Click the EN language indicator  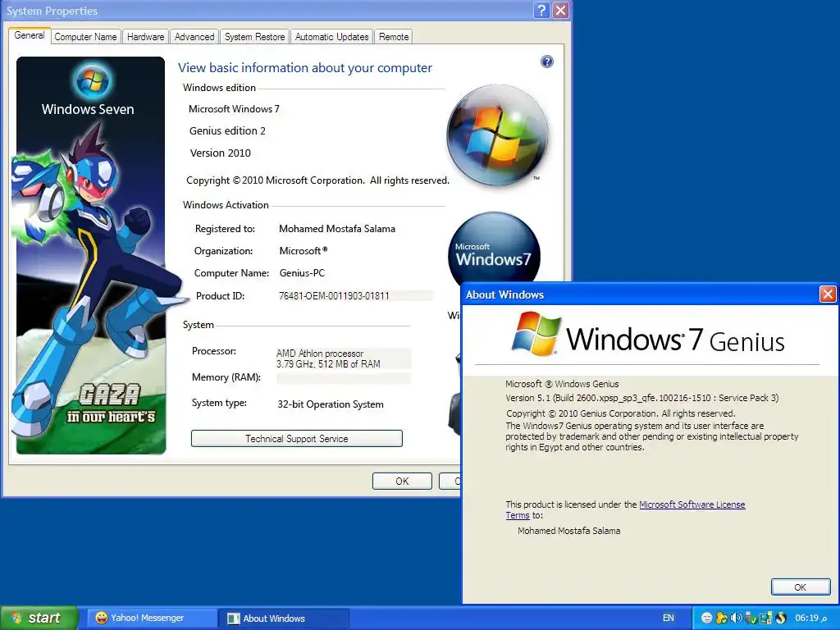668,618
